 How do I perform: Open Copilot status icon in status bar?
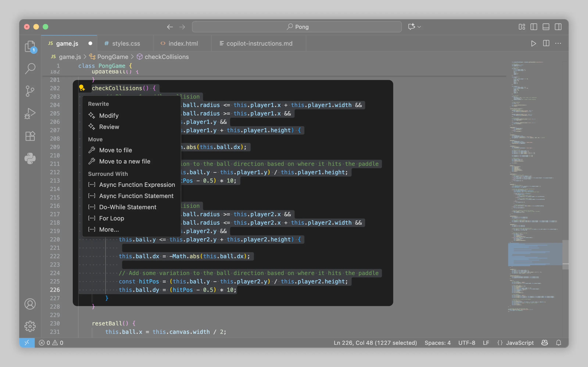tap(544, 342)
